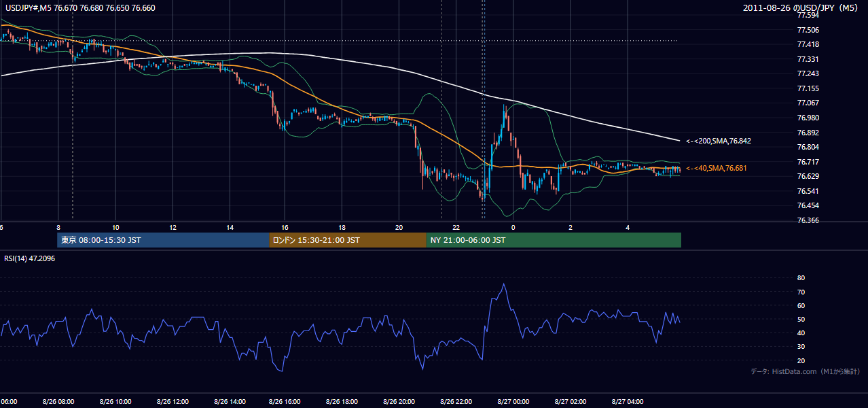Click the 8/26 10:00 time axis label

click(115, 402)
